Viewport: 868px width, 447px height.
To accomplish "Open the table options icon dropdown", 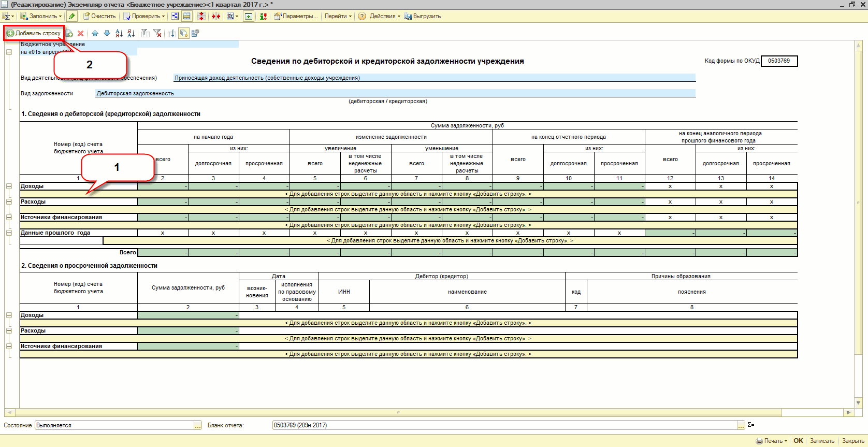I will pos(233,16).
